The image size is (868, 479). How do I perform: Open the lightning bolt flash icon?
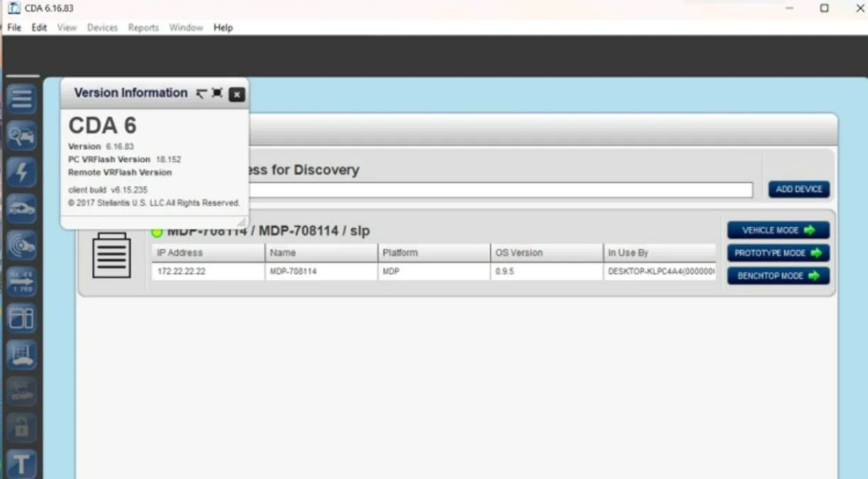click(x=21, y=172)
